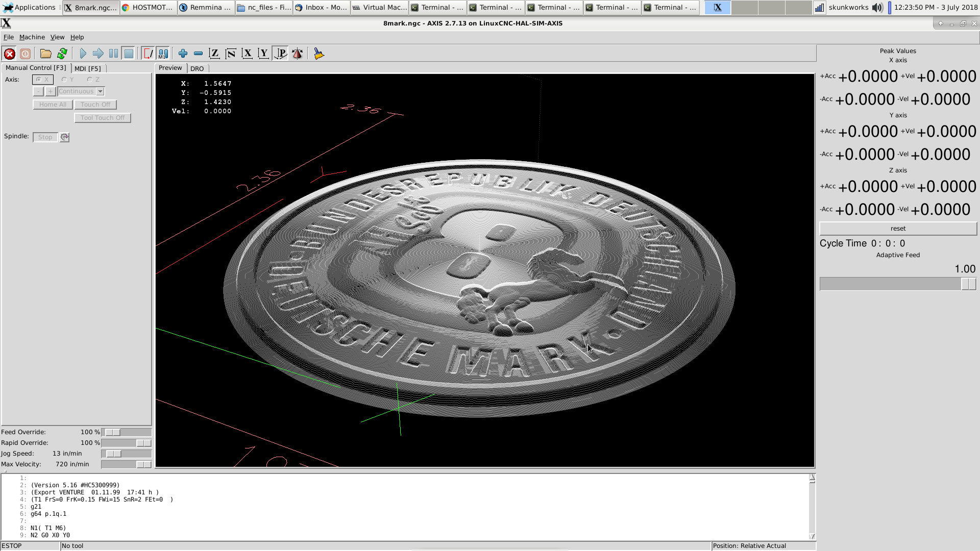Zoom out with the blue minus icon
Image resolution: width=980 pixels, height=551 pixels.
[x=199, y=54]
